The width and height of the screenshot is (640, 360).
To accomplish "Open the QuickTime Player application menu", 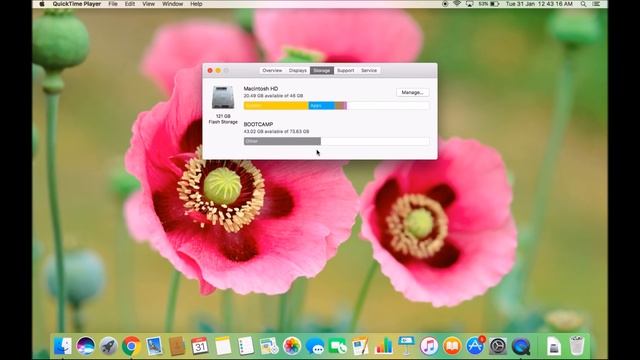I will [77, 4].
